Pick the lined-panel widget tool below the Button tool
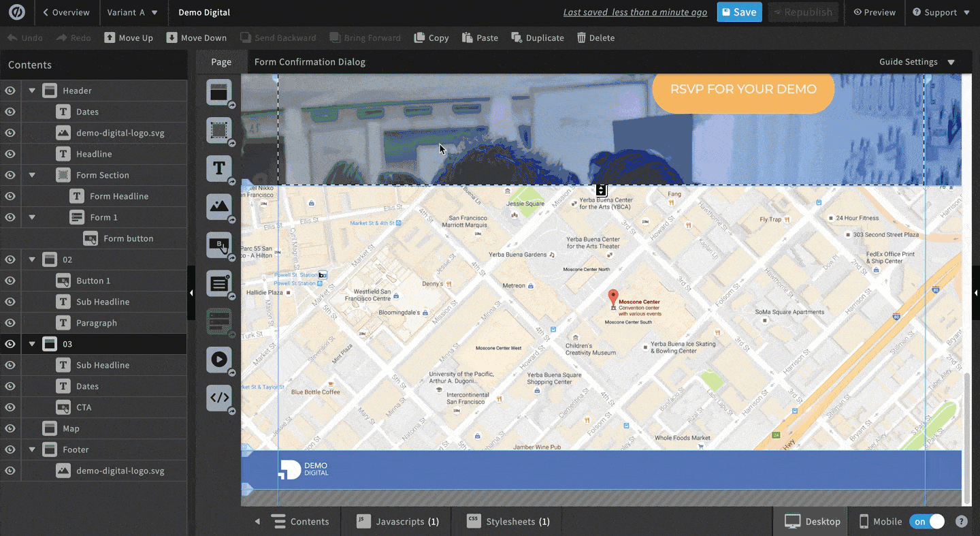The height and width of the screenshot is (536, 980). point(219,283)
